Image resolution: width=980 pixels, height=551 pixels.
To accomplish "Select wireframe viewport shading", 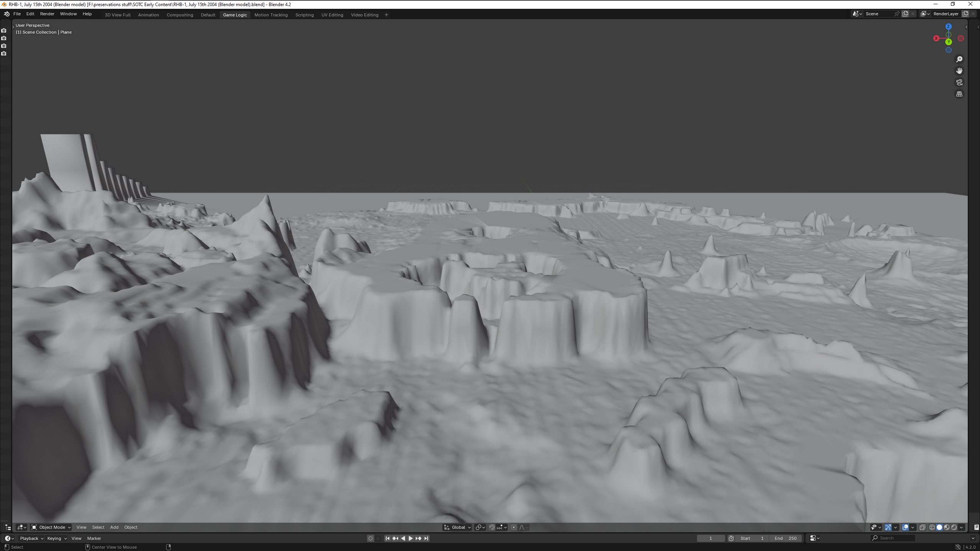I will click(932, 527).
